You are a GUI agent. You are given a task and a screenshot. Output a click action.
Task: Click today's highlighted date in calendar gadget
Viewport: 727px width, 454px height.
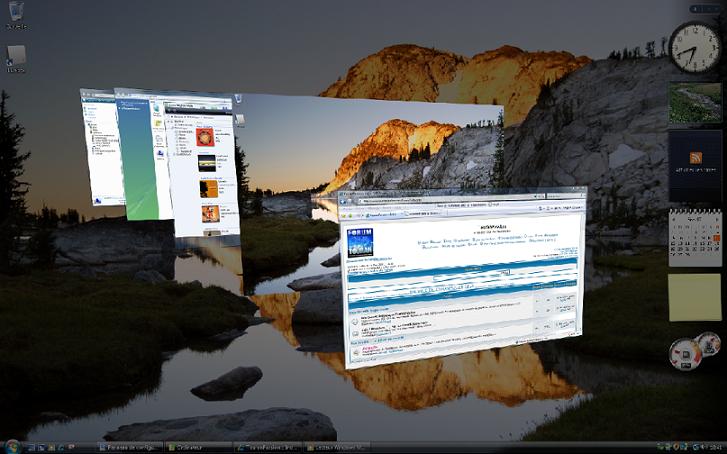[717, 238]
